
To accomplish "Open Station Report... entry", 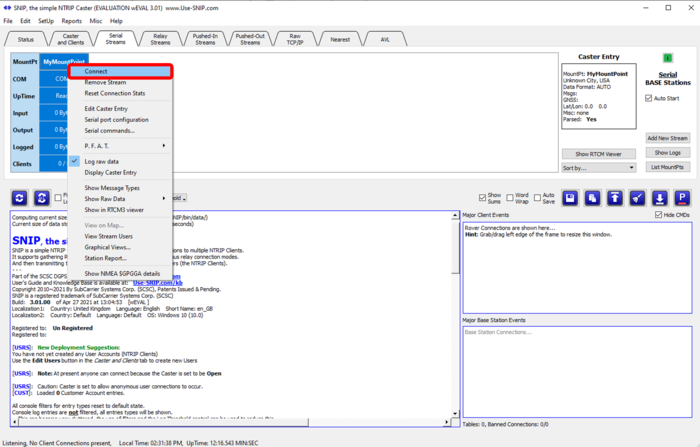I will click(105, 258).
